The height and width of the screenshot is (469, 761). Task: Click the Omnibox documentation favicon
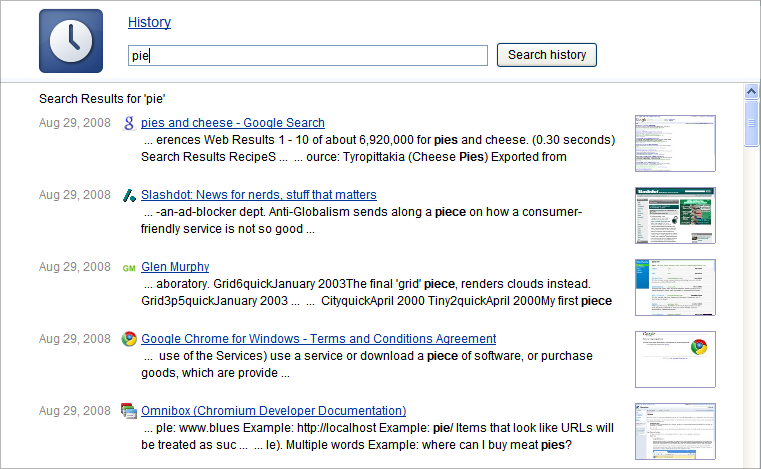point(129,411)
